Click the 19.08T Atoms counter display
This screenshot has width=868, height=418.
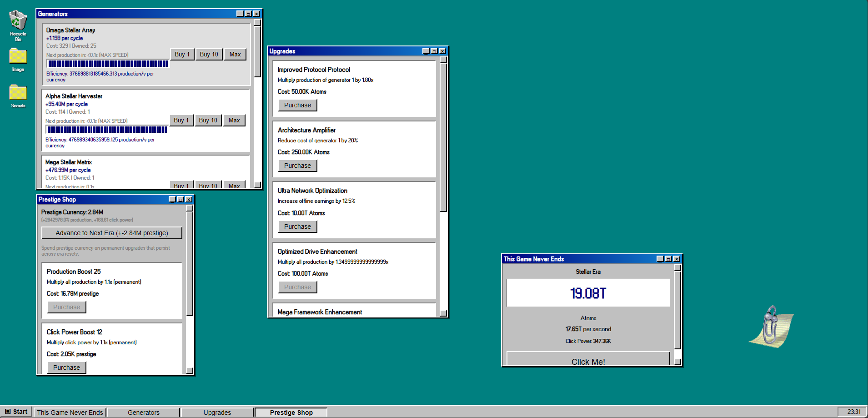588,293
